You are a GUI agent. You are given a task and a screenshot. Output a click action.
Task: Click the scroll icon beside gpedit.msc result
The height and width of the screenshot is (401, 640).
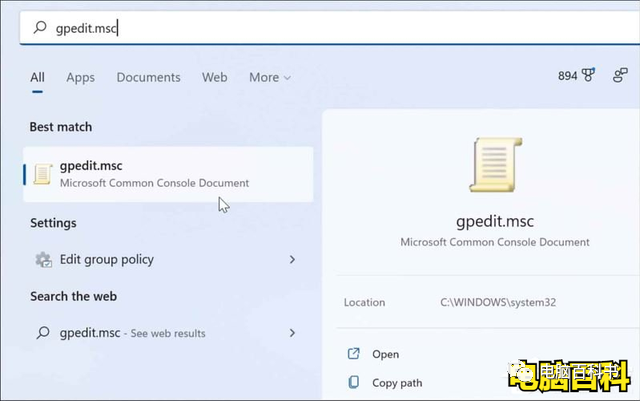tap(43, 174)
